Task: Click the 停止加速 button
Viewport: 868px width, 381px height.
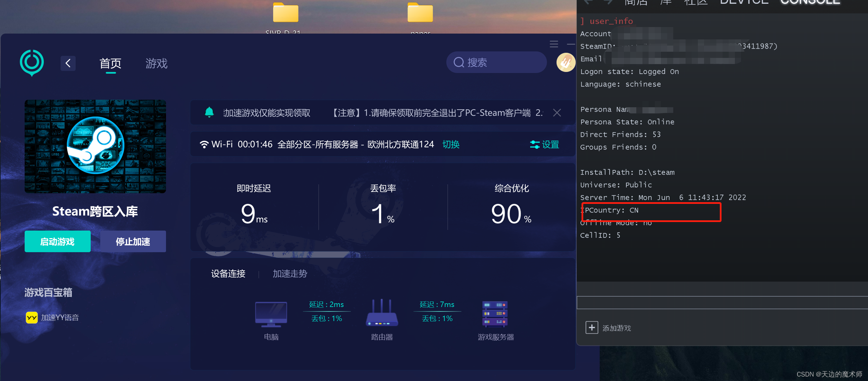Action: tap(133, 242)
